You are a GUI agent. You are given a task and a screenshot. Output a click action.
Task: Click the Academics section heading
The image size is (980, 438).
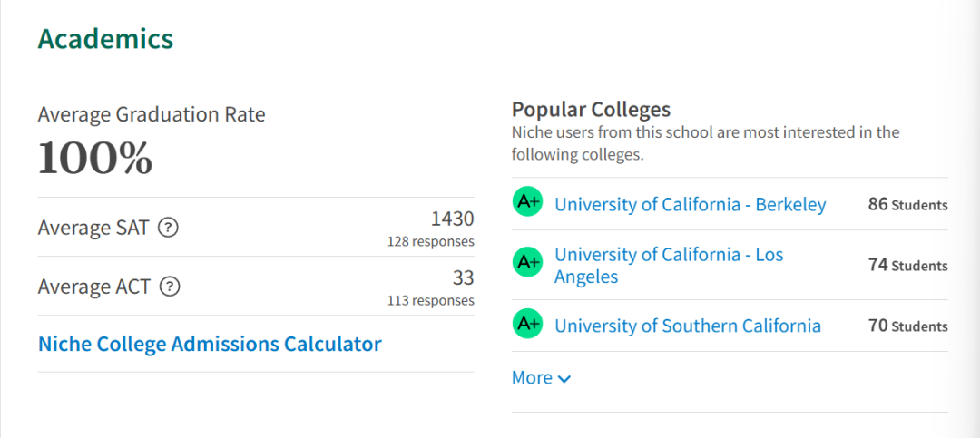pos(105,39)
